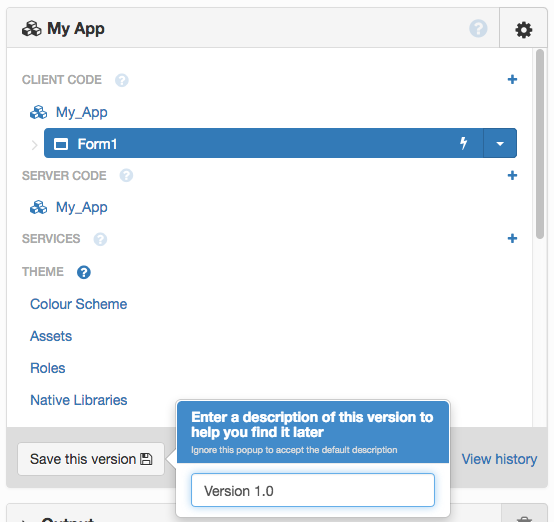Screen dimensions: 554x522
Task: Add a new server code module
Action: click(x=512, y=175)
